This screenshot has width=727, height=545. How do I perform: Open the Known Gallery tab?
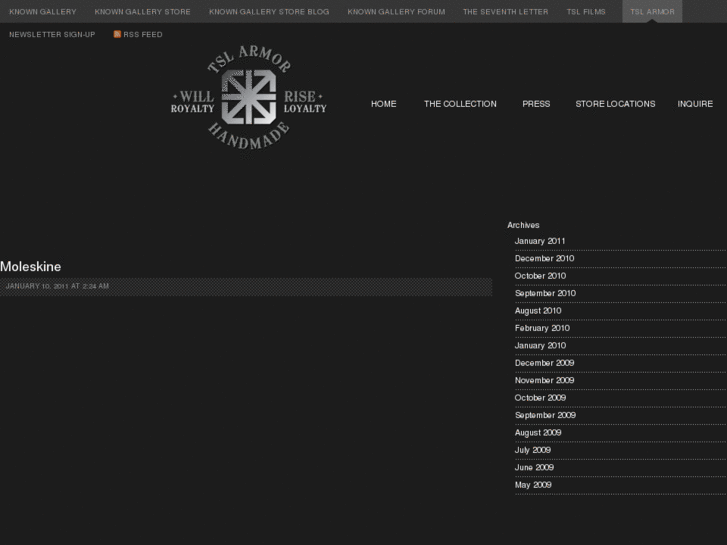click(43, 12)
